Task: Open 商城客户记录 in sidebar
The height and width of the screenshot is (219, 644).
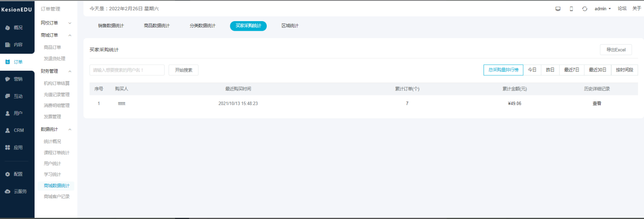Action: (x=57, y=196)
